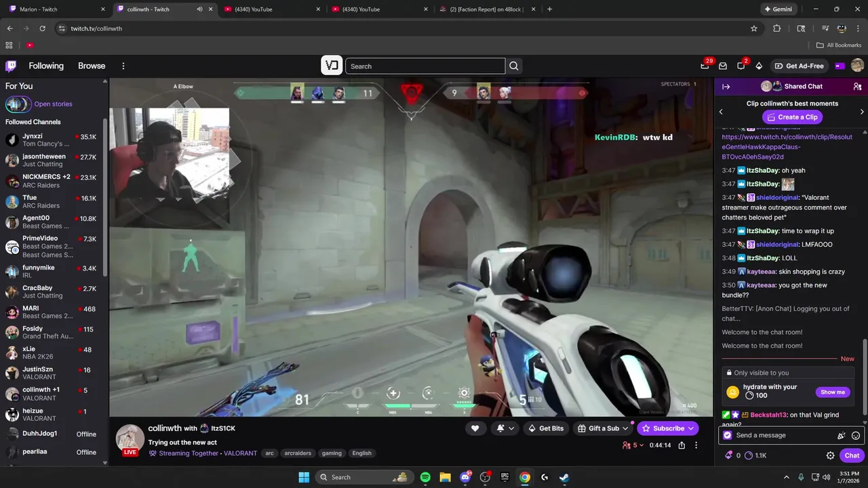The image size is (868, 488).
Task: Open Twitch inbox notifications icon
Action: click(723, 66)
